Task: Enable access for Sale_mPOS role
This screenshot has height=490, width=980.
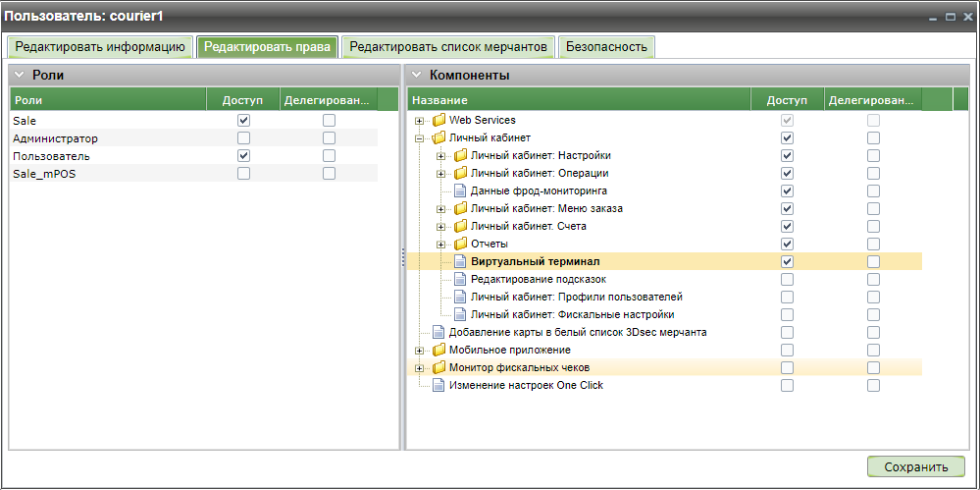Action: 243,173
